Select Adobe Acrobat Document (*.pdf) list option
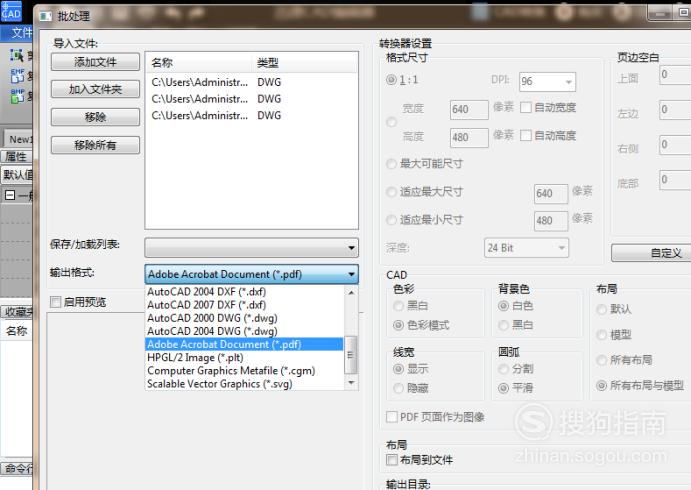This screenshot has height=490, width=691. [244, 344]
